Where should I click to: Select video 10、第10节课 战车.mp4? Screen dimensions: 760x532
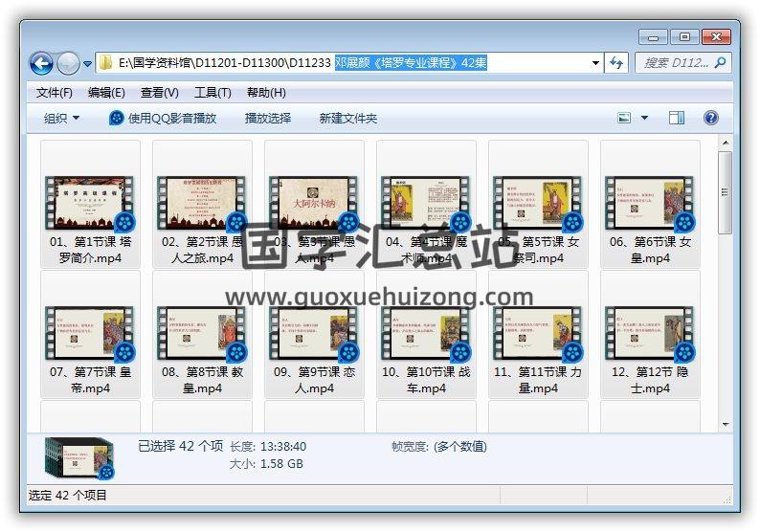pos(427,334)
